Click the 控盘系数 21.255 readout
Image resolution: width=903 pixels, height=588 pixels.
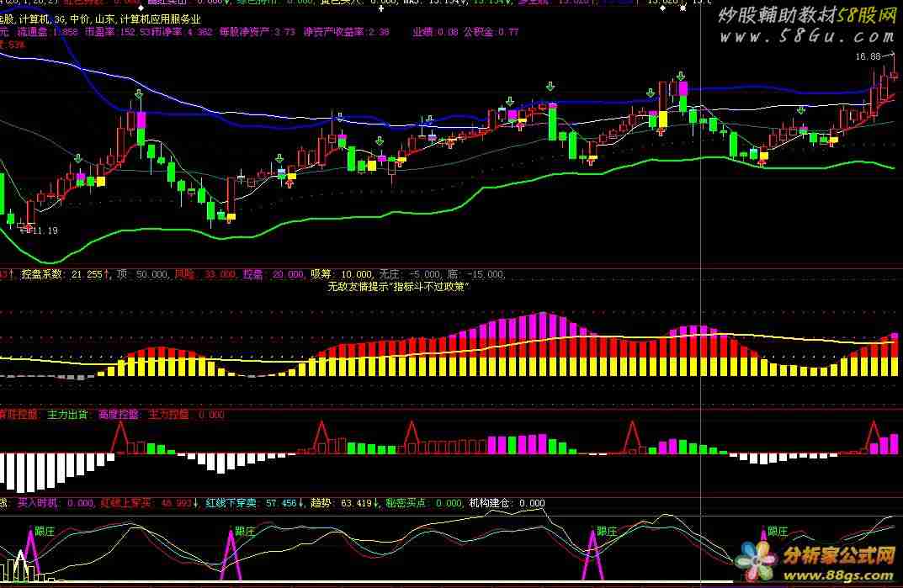click(x=65, y=275)
